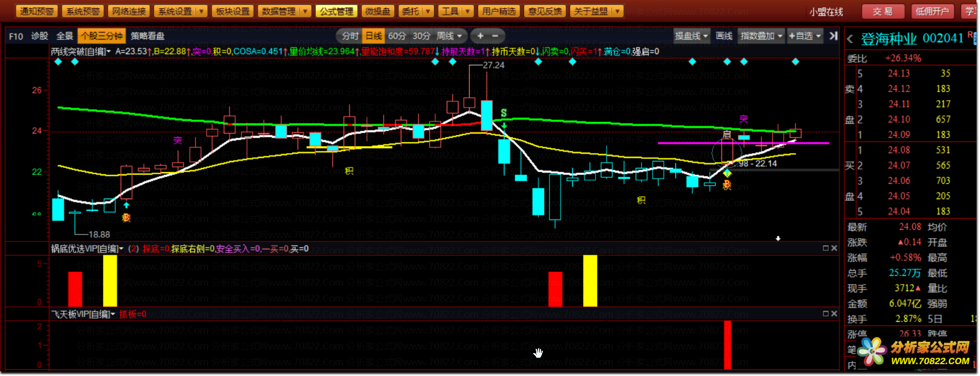Click the 小盟在线 link
Viewport: 980px width, 376px height.
coord(826,12)
